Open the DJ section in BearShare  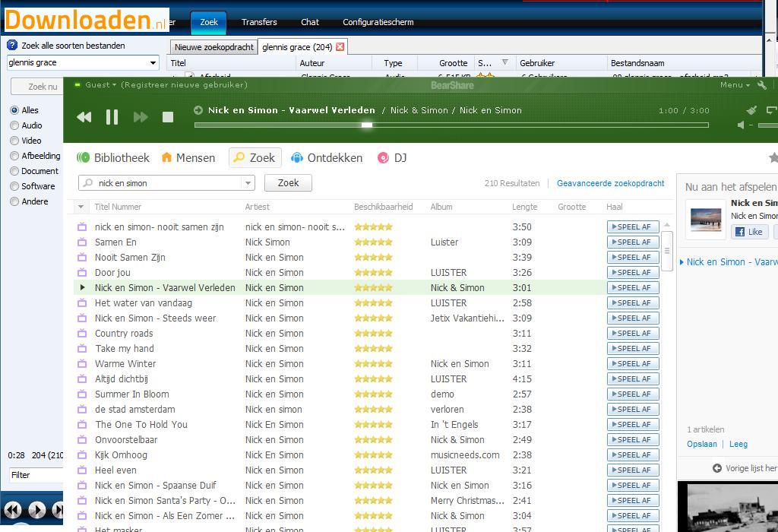[x=392, y=158]
